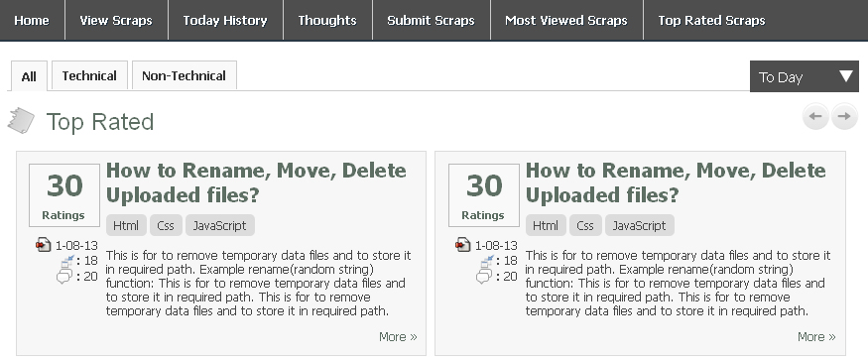The height and width of the screenshot is (360, 868).
Task: Click the comments icon in left card
Action: click(x=64, y=276)
